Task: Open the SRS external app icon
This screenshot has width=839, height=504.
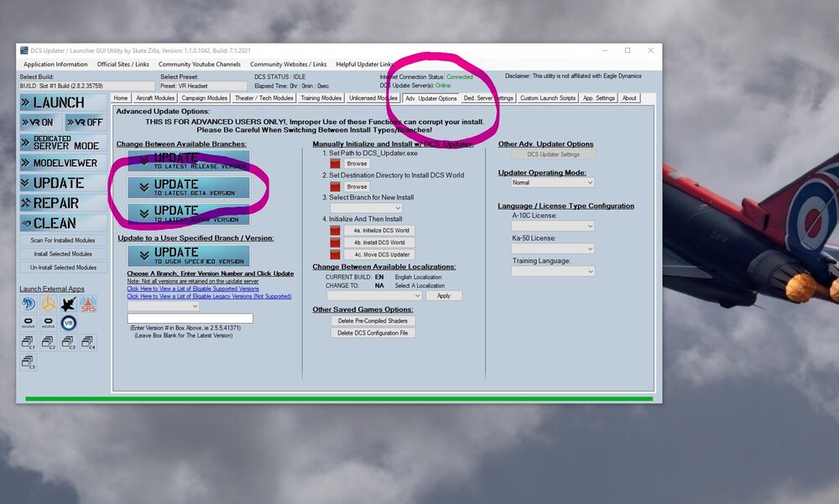Action: click(x=88, y=304)
